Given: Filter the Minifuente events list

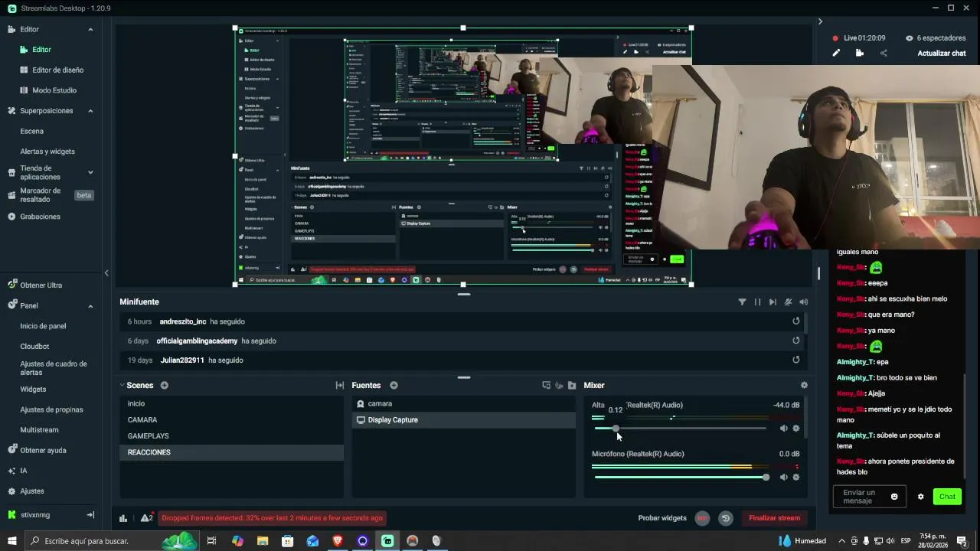Looking at the screenshot, I should [x=742, y=302].
